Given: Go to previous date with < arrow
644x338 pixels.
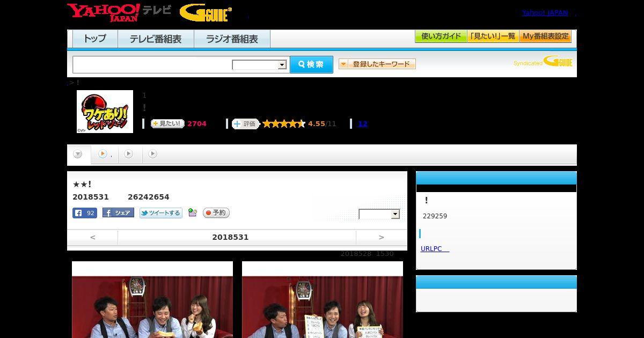Looking at the screenshot, I should coord(93,237).
